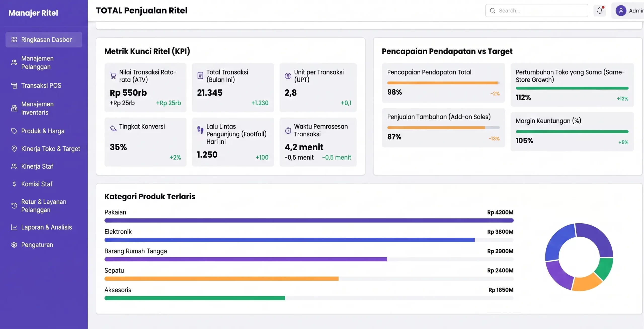Screen dimensions: 644x329
Task: Click the Retur & Layanan history icon
Action: tap(14, 206)
